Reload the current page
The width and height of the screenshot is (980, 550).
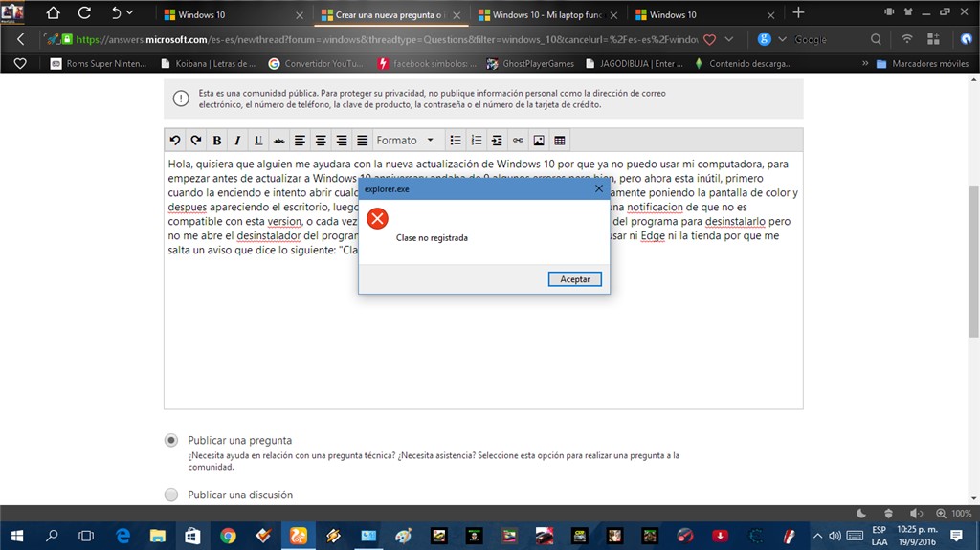[x=84, y=13]
